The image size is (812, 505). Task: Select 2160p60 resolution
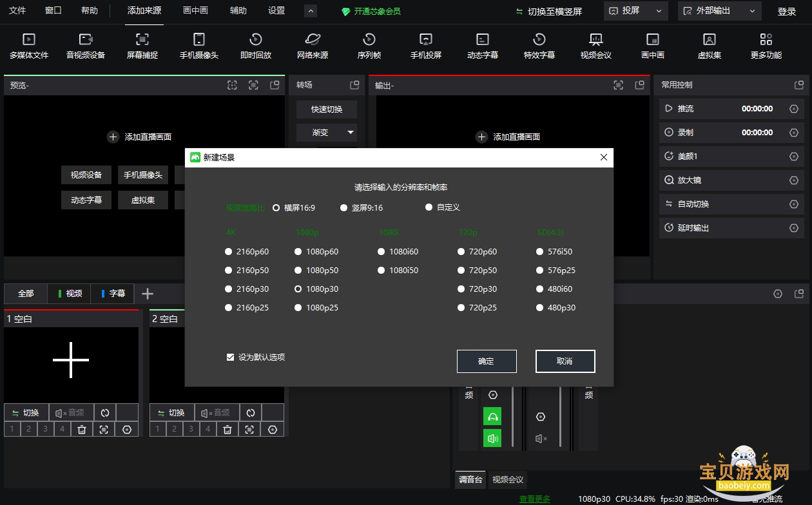(x=247, y=252)
